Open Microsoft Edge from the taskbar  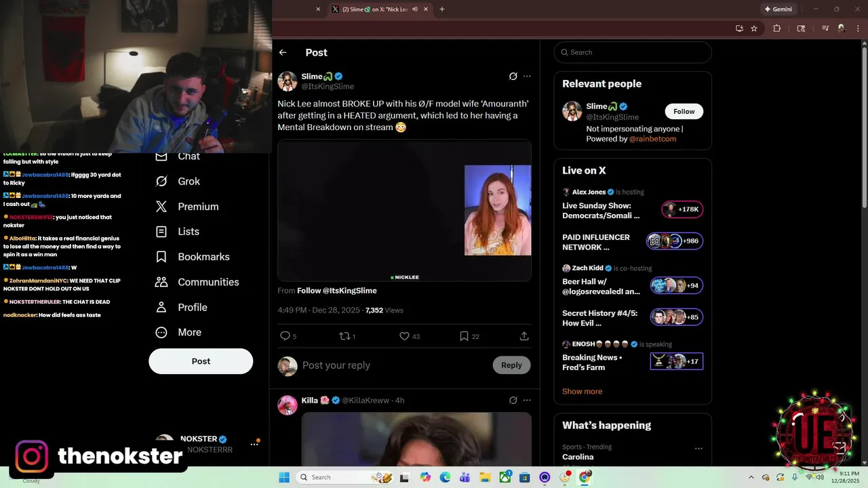(445, 477)
